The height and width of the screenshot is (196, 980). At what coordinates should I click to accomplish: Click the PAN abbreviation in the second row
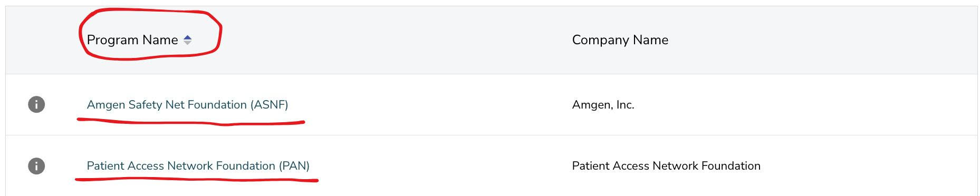click(294, 166)
